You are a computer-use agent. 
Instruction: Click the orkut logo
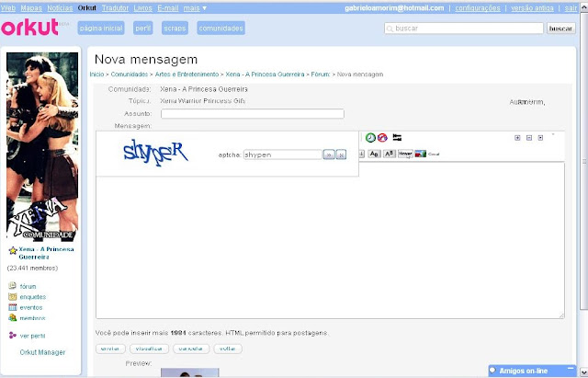(x=30, y=28)
